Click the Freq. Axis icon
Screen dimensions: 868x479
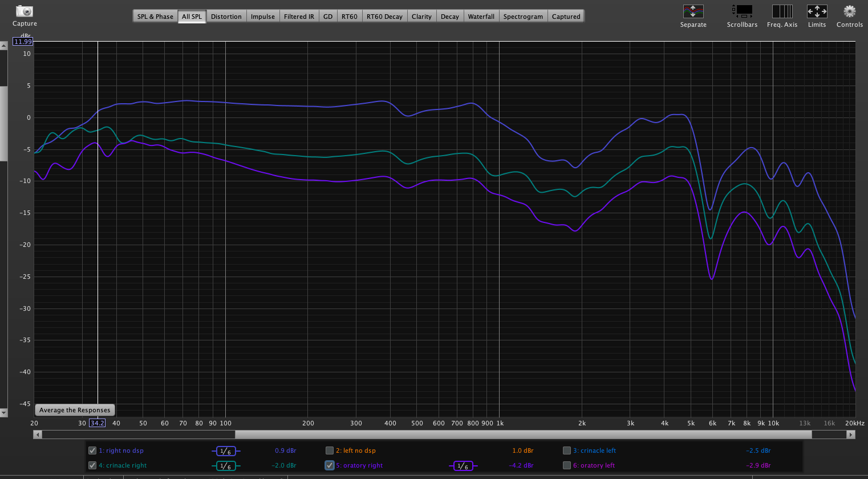pyautogui.click(x=782, y=11)
